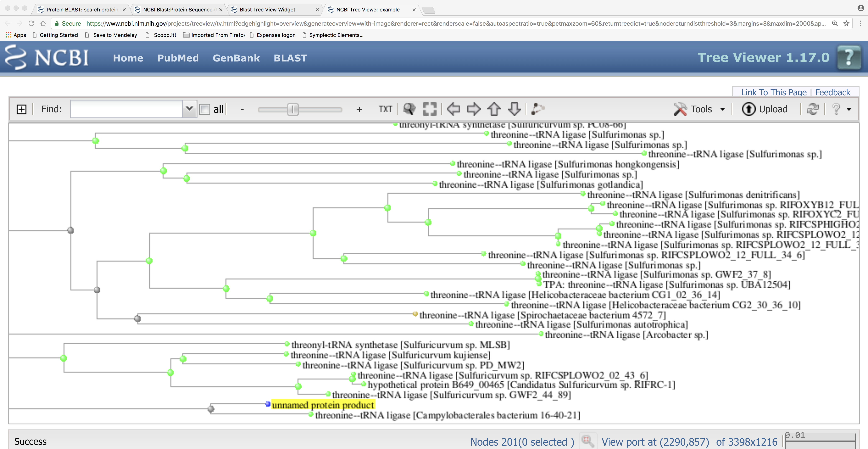Pan the tree down with the arrow
Screen dimensions: 868x449
coord(514,109)
